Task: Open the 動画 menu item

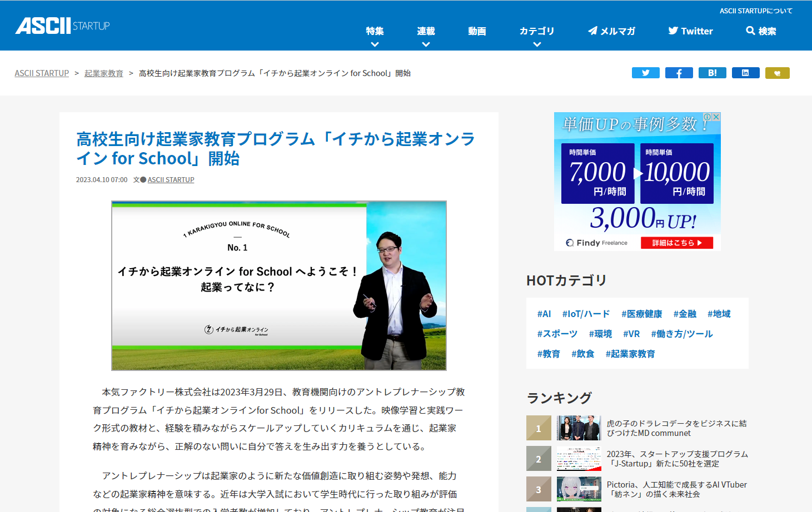Action: pos(476,31)
